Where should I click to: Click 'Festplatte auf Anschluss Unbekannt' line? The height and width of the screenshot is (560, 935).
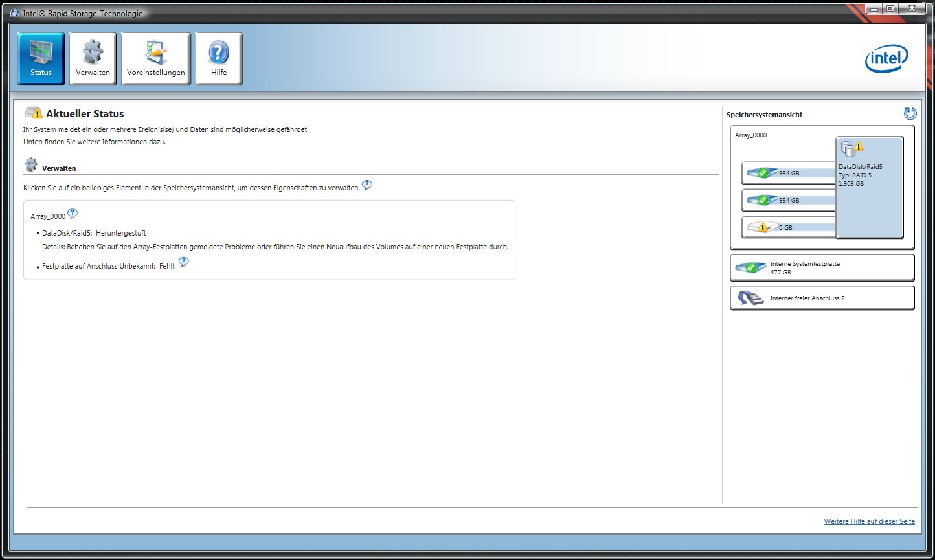click(x=108, y=266)
